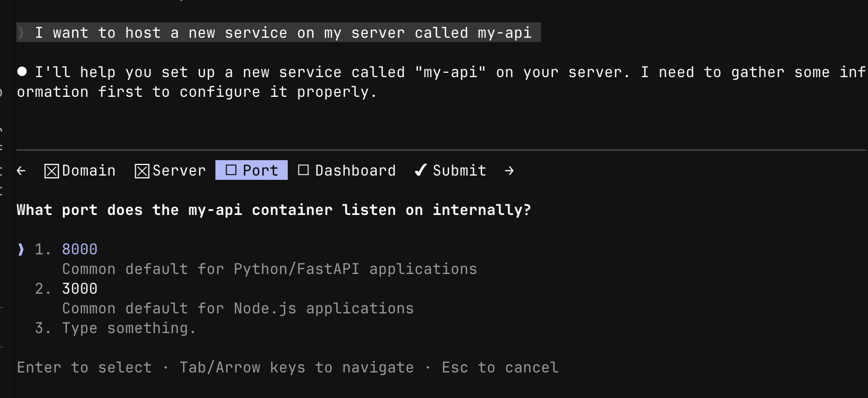The height and width of the screenshot is (398, 868).
Task: Check the empty box beside Dashboard
Action: [303, 170]
